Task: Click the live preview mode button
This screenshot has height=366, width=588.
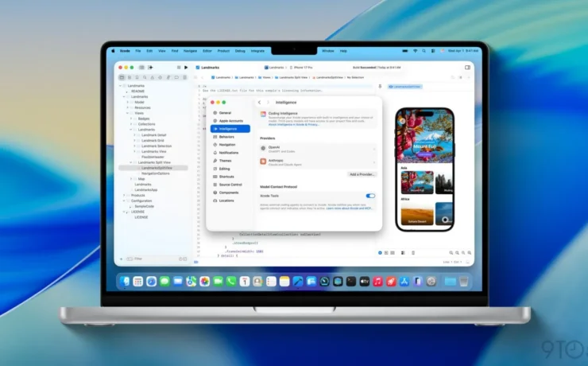Action: coord(380,253)
